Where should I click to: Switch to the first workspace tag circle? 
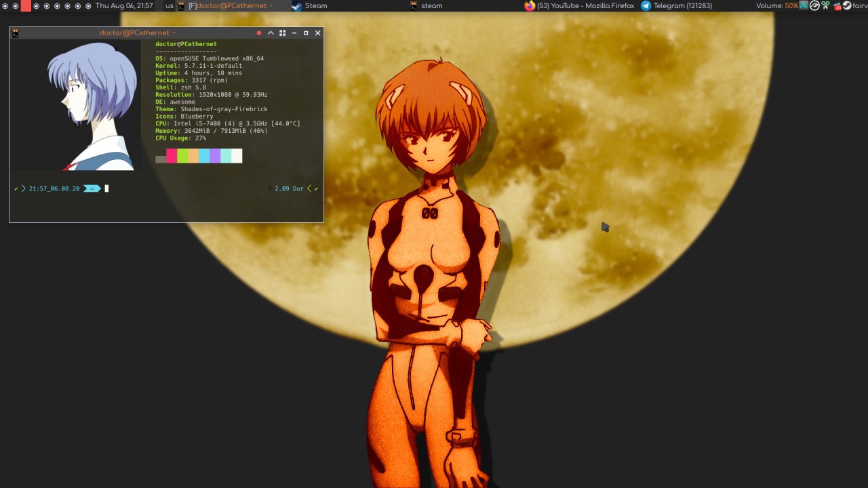[x=5, y=5]
